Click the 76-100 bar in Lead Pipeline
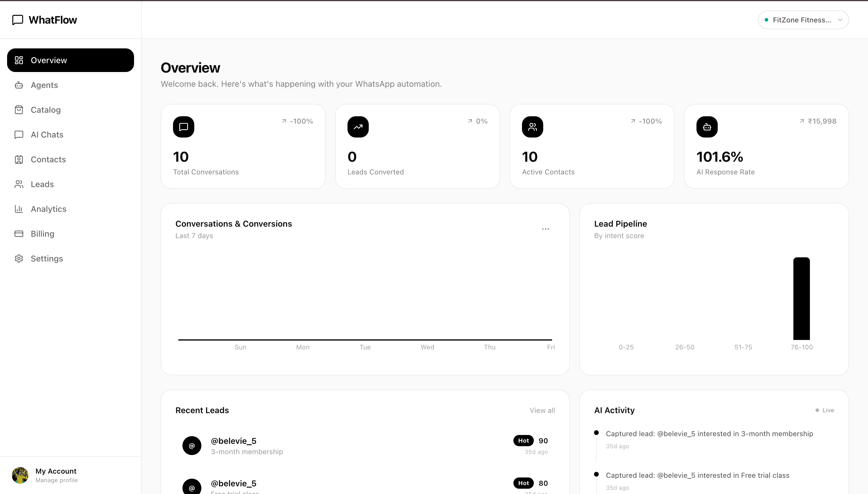The image size is (868, 494). (x=802, y=299)
